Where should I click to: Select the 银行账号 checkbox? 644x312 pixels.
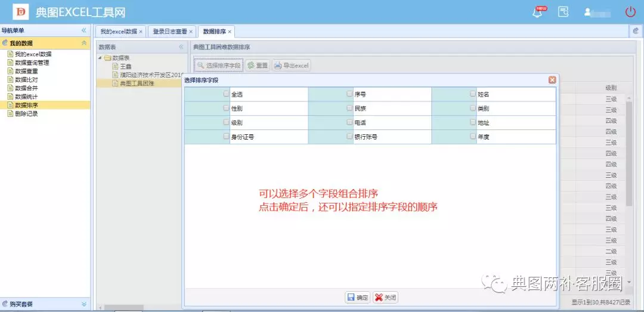point(349,137)
